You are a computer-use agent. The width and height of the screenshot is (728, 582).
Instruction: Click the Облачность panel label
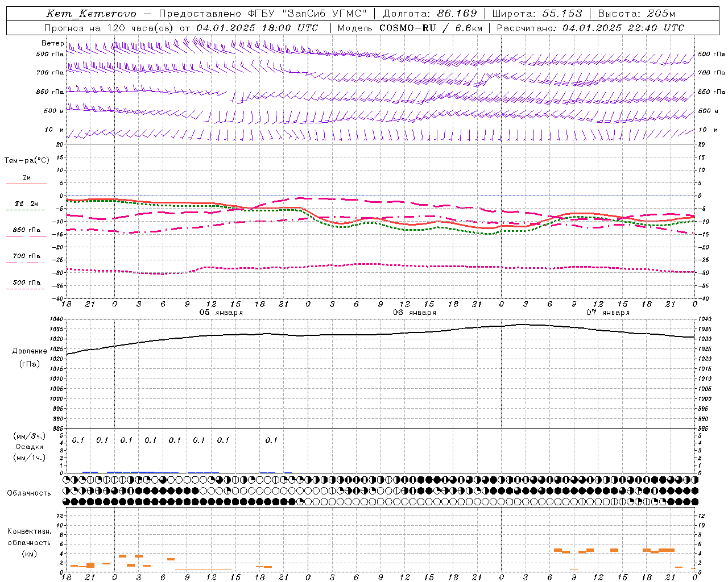click(29, 493)
